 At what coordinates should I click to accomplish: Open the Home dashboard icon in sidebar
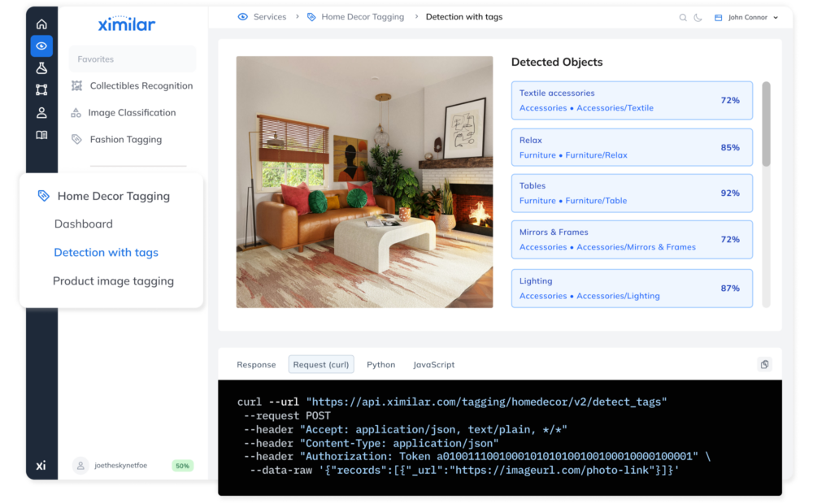point(41,24)
